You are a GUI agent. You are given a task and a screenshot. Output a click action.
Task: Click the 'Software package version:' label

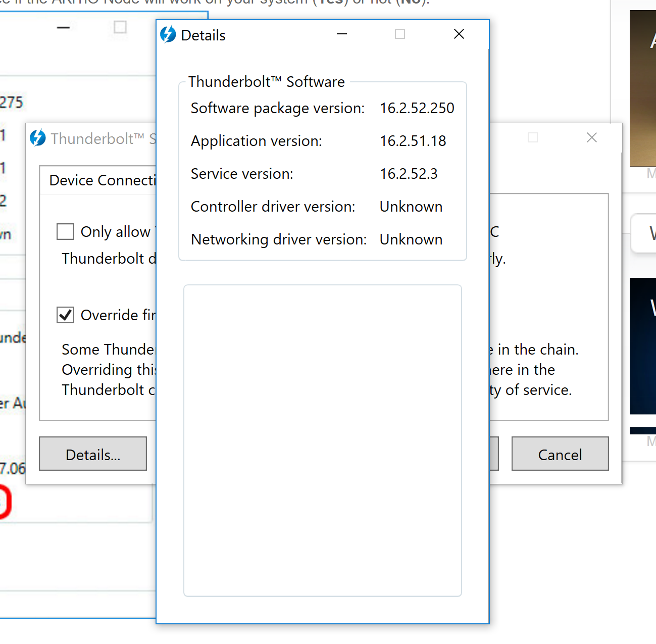[278, 108]
